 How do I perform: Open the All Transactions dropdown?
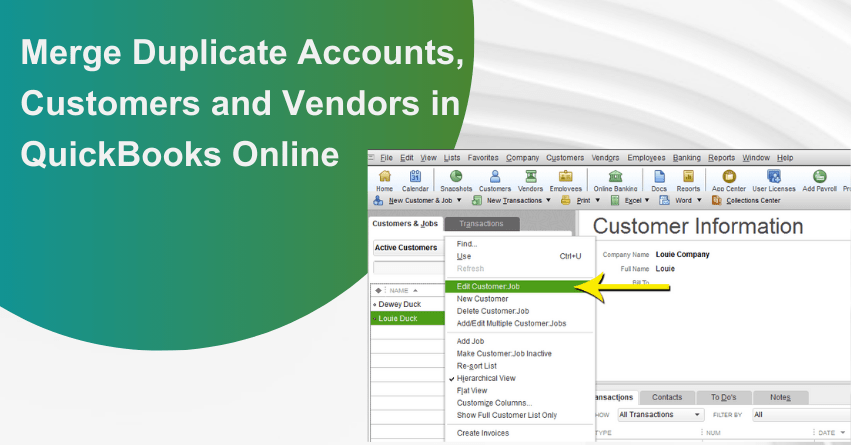click(661, 415)
